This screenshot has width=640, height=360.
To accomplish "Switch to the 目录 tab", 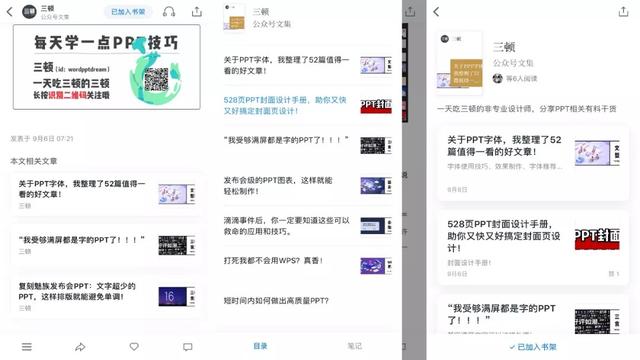I will click(260, 346).
